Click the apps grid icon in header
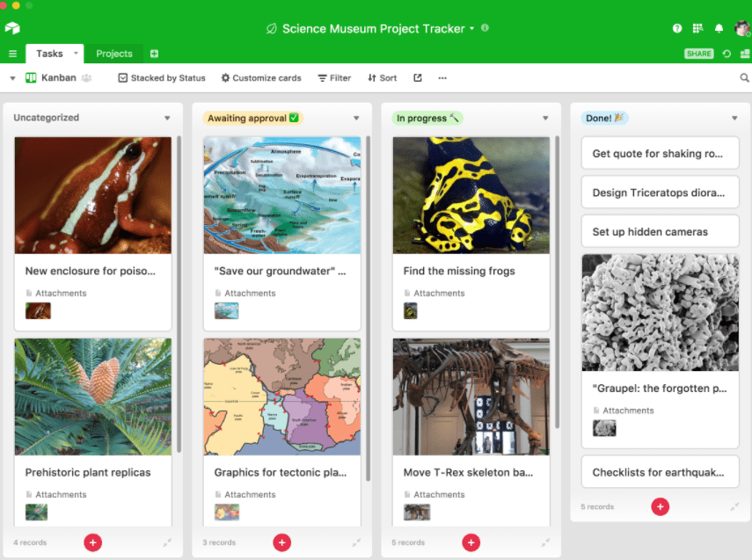Screen dimensions: 752x560 pos(697,28)
